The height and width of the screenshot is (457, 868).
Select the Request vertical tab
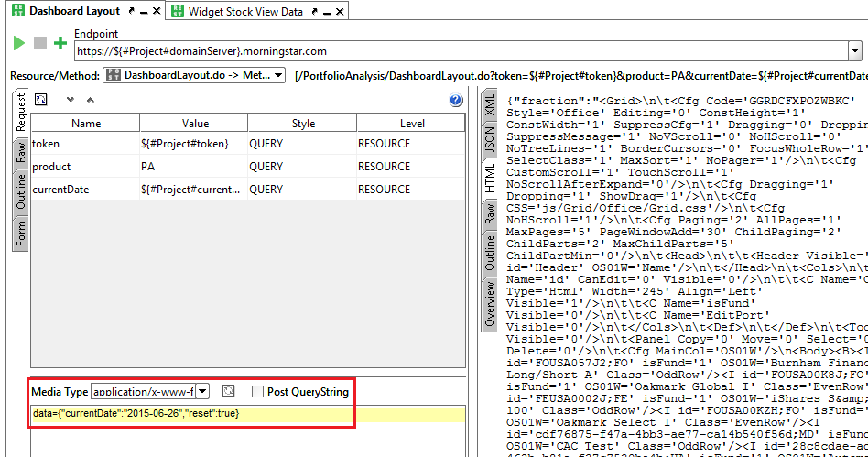pyautogui.click(x=20, y=113)
